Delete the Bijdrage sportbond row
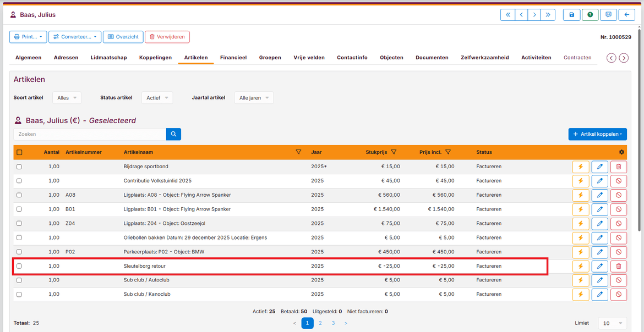Image resolution: width=644 pixels, height=332 pixels. 618,167
